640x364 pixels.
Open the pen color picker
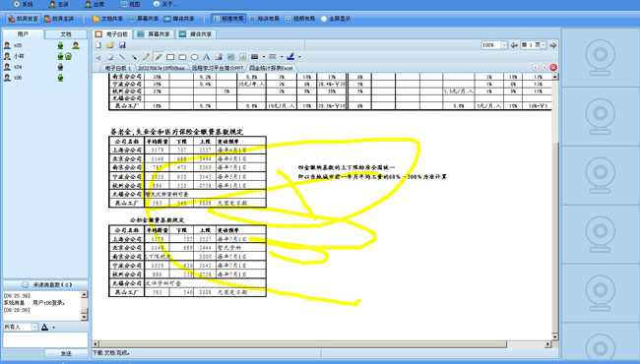290,57
